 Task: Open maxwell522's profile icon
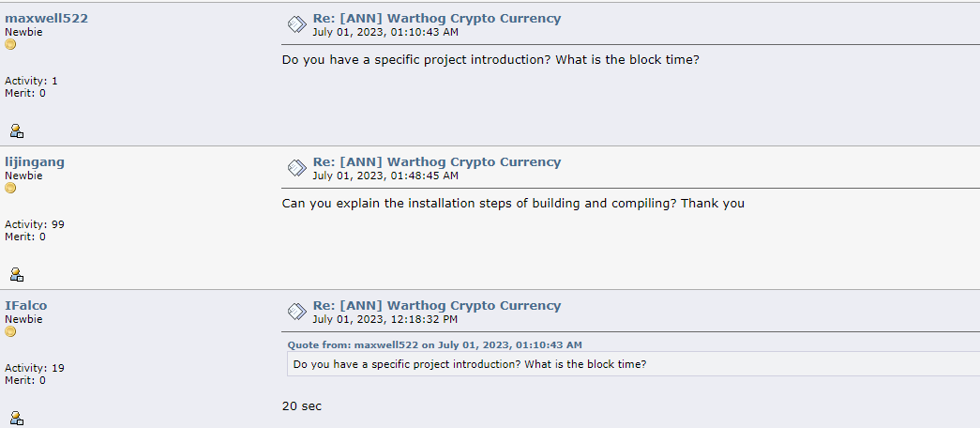point(17,130)
